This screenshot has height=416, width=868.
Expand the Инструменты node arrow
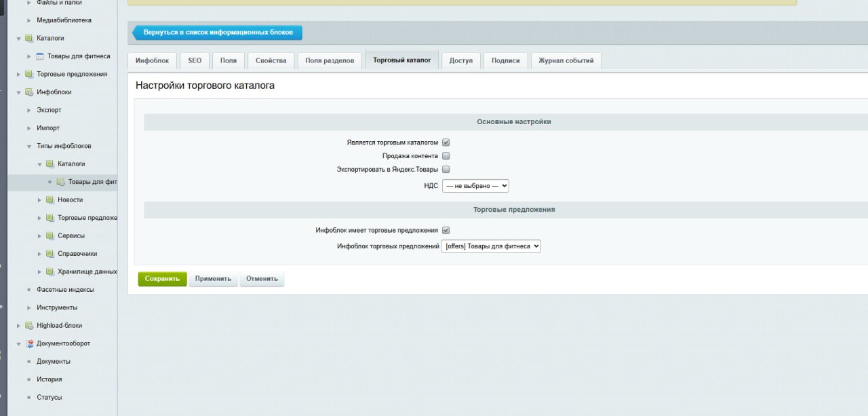(x=29, y=307)
